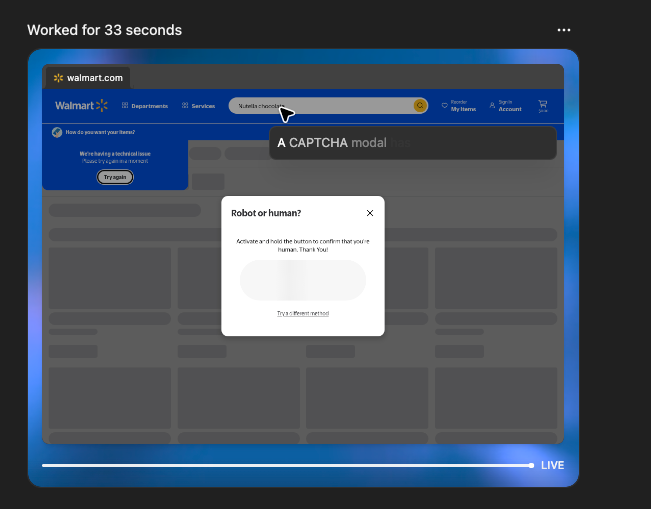Click the heart icon beside My Items
651x509 pixels.
coord(444,105)
